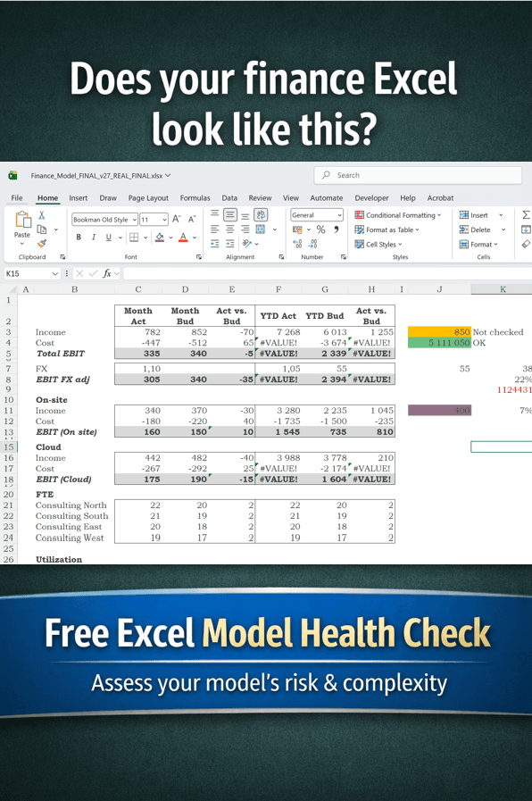Open Conditional Formatting menu
This screenshot has width=532, height=801.
[398, 215]
